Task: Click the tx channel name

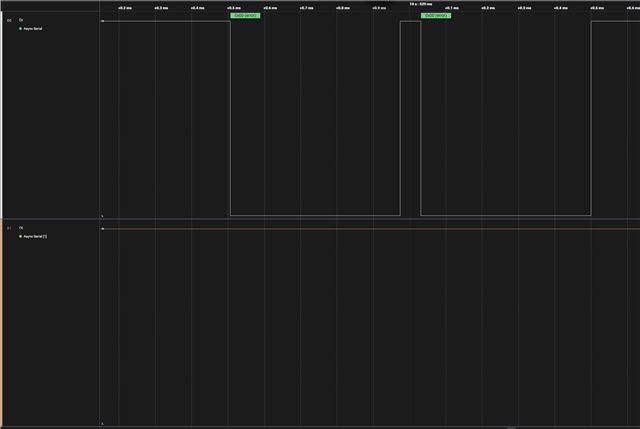Action: 21,20
